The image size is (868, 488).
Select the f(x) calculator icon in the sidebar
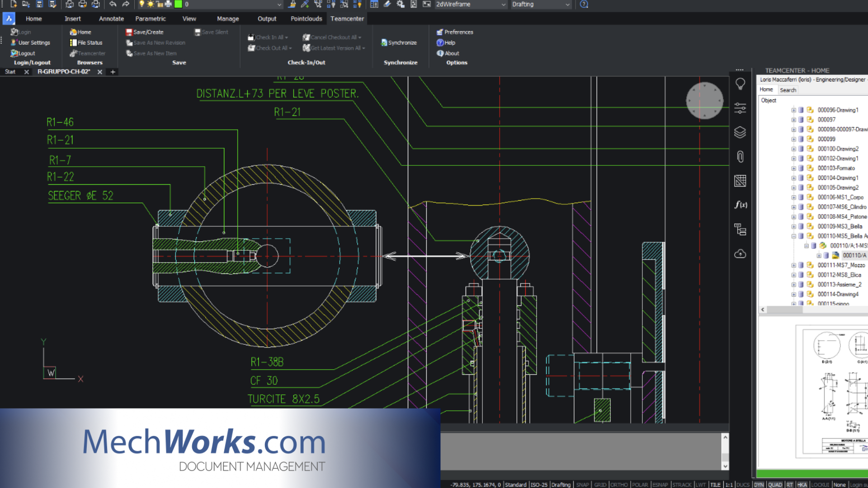(740, 205)
